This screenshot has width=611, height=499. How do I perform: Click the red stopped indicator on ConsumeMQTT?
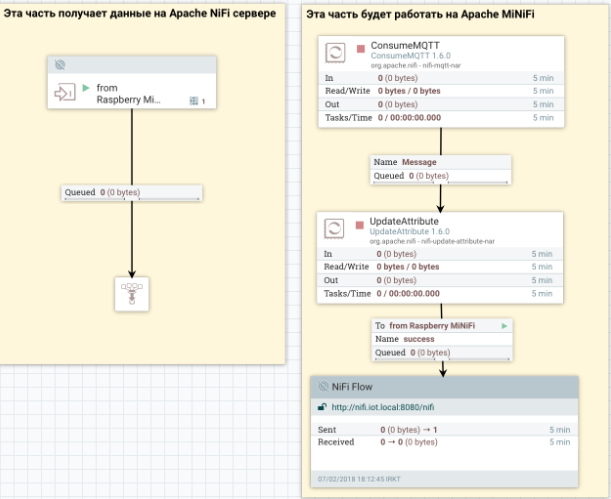[361, 49]
